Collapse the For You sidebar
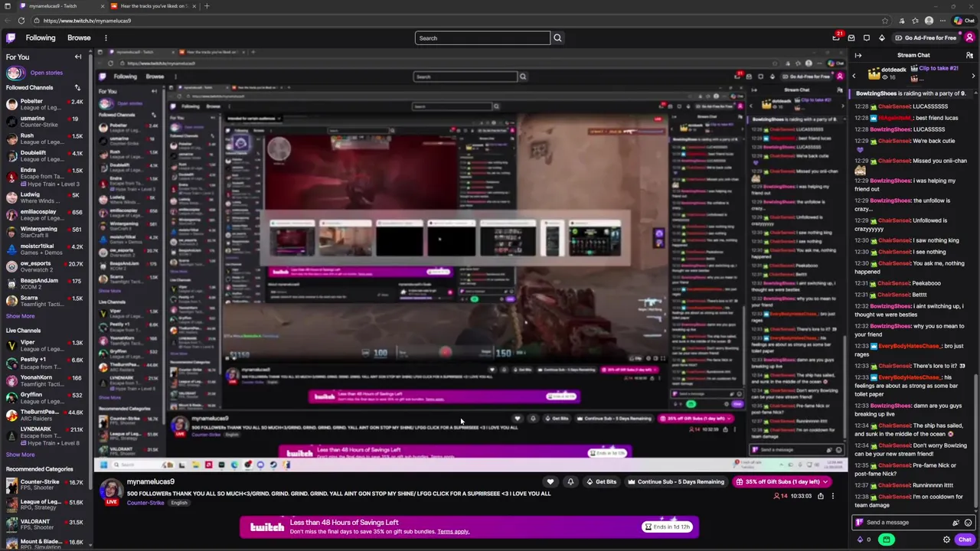The image size is (980, 551). tap(77, 57)
